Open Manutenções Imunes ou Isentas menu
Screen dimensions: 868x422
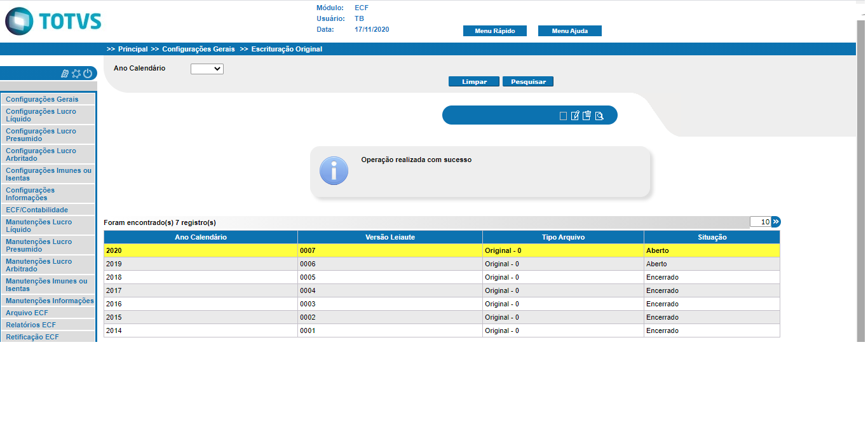click(x=48, y=285)
